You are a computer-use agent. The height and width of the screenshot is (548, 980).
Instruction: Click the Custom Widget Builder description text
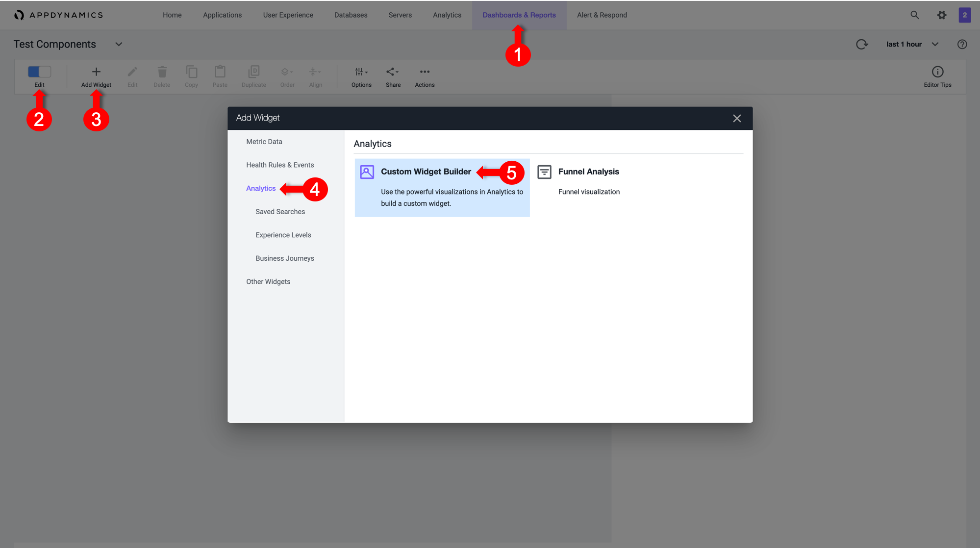452,198
